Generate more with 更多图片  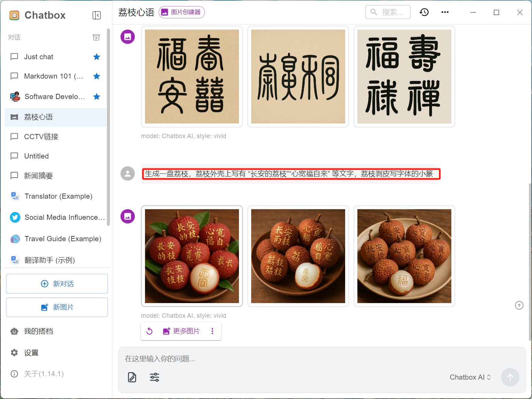(181, 331)
